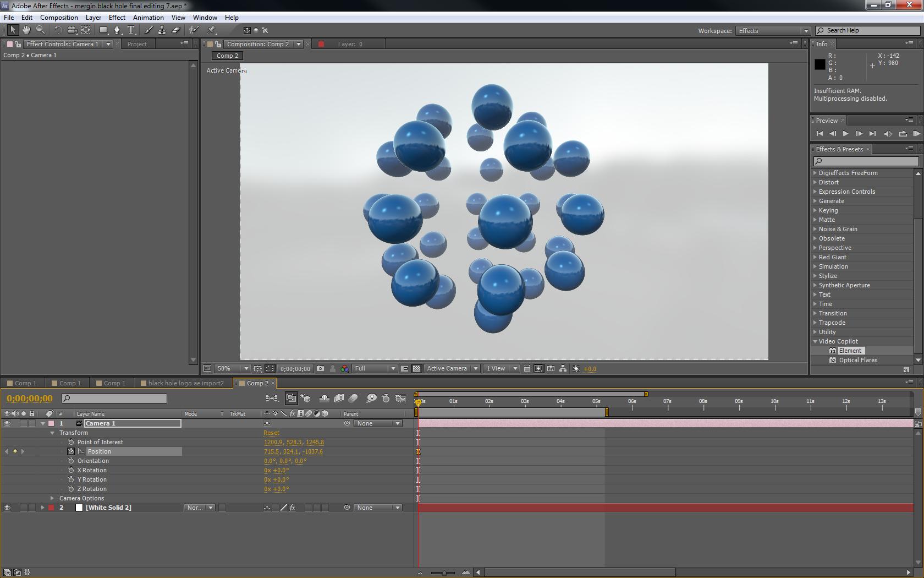924x578 pixels.
Task: Select the Hand tool
Action: tap(26, 30)
